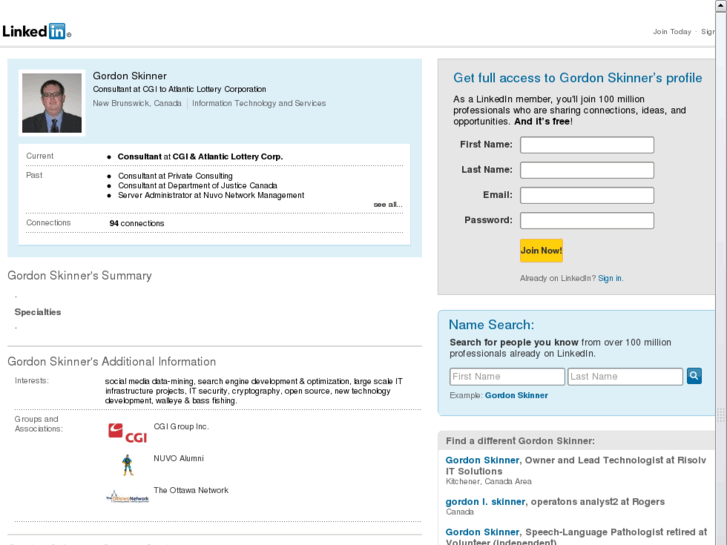Click Sign in below the join form
The height and width of the screenshot is (545, 727).
(x=609, y=278)
